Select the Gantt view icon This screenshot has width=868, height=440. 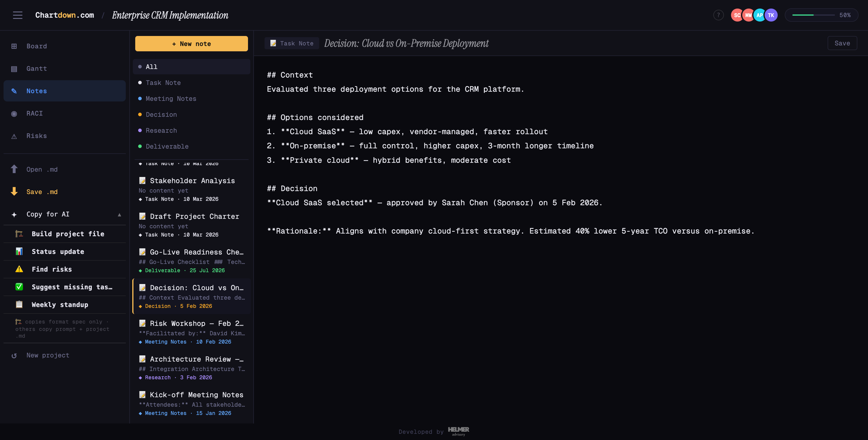[x=14, y=68]
